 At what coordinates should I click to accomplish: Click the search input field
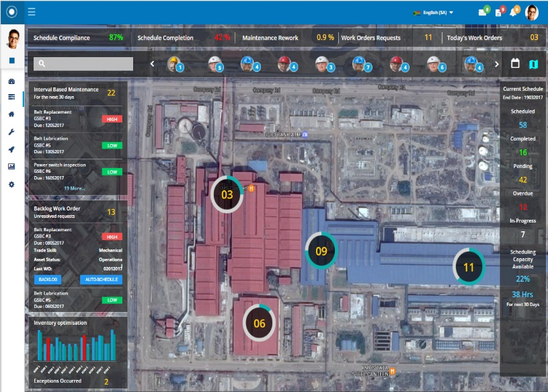coord(83,64)
